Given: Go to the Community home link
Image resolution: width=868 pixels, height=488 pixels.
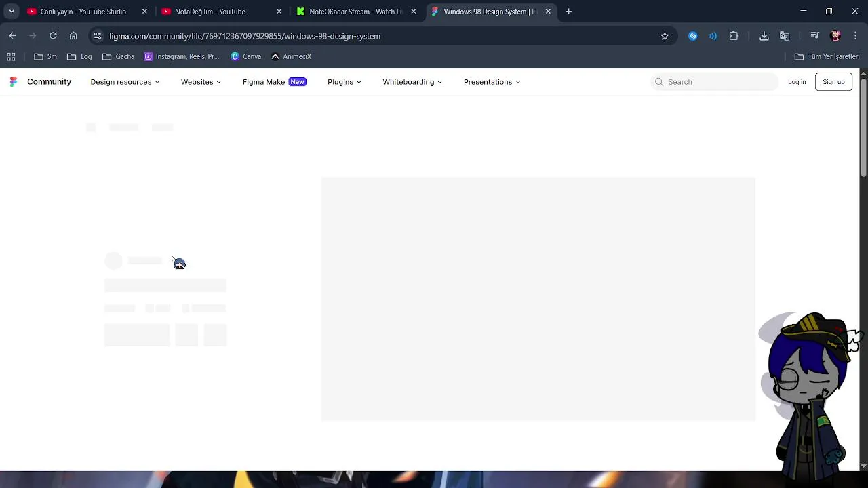Looking at the screenshot, I should point(49,82).
